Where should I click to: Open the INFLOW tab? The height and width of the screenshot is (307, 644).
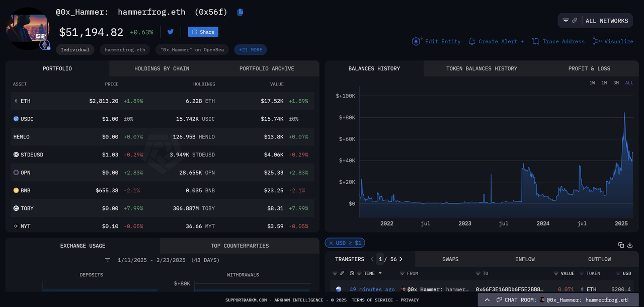click(525, 259)
